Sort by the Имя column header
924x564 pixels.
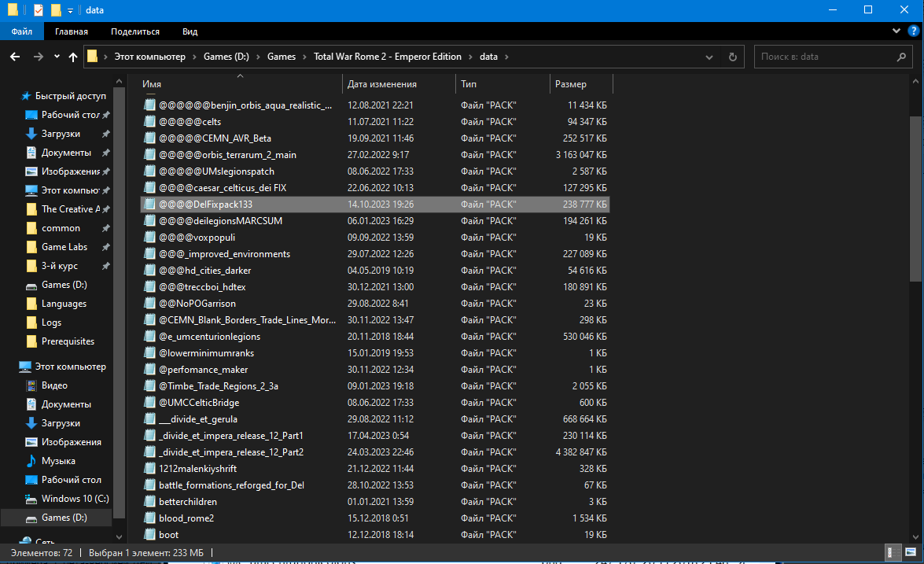[x=240, y=83]
